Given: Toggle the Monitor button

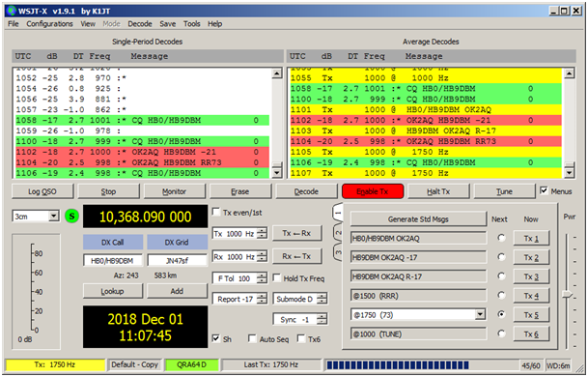Looking at the screenshot, I should (x=175, y=191).
